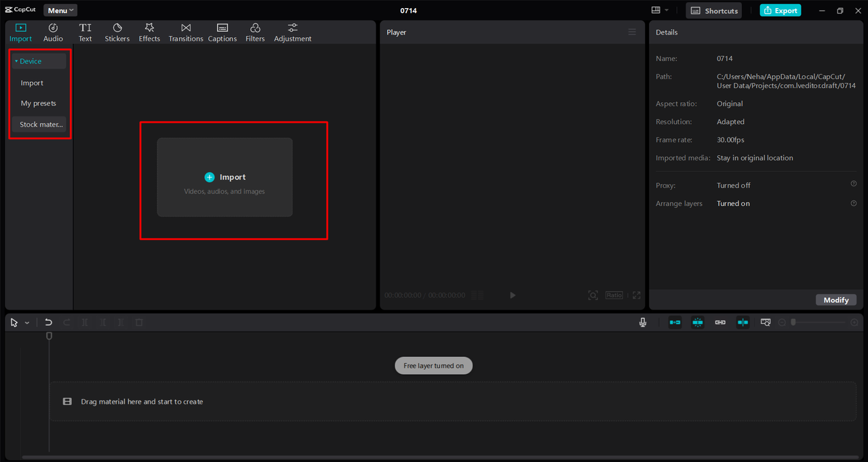Click the central Import media box
Screen dimensions: 868x462
click(x=225, y=177)
